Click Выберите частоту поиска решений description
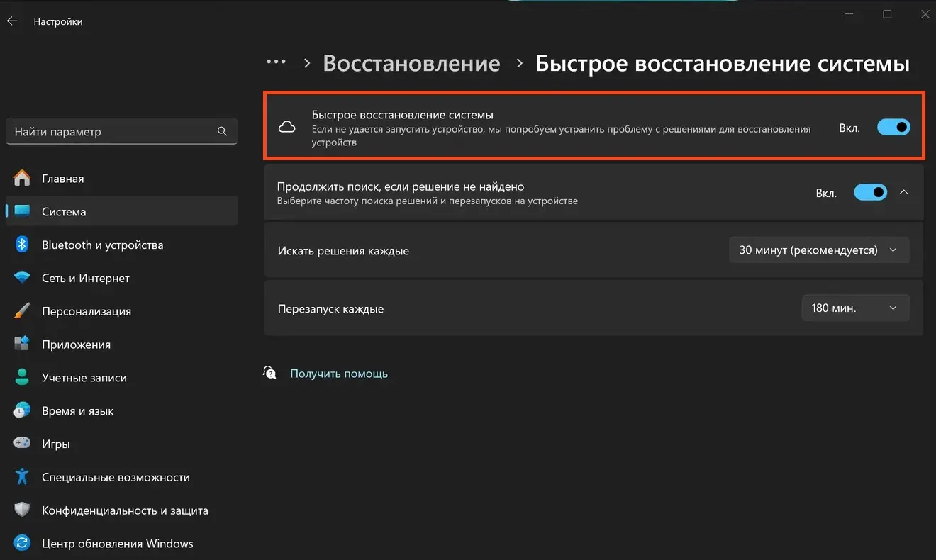Image resolution: width=936 pixels, height=560 pixels. 427,201
